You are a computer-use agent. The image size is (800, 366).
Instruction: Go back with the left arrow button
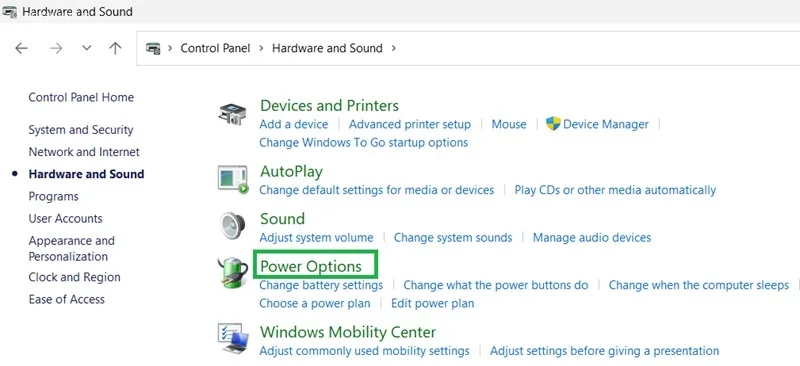click(x=21, y=48)
